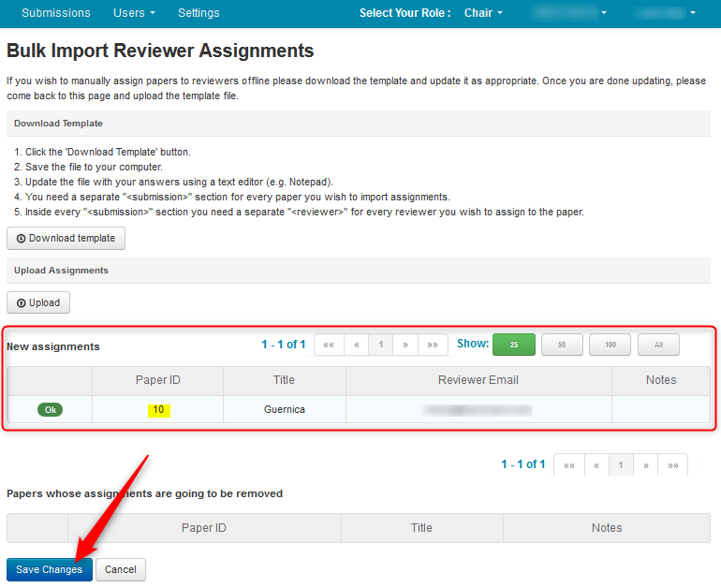Click the green Ok status badge

pyautogui.click(x=51, y=409)
